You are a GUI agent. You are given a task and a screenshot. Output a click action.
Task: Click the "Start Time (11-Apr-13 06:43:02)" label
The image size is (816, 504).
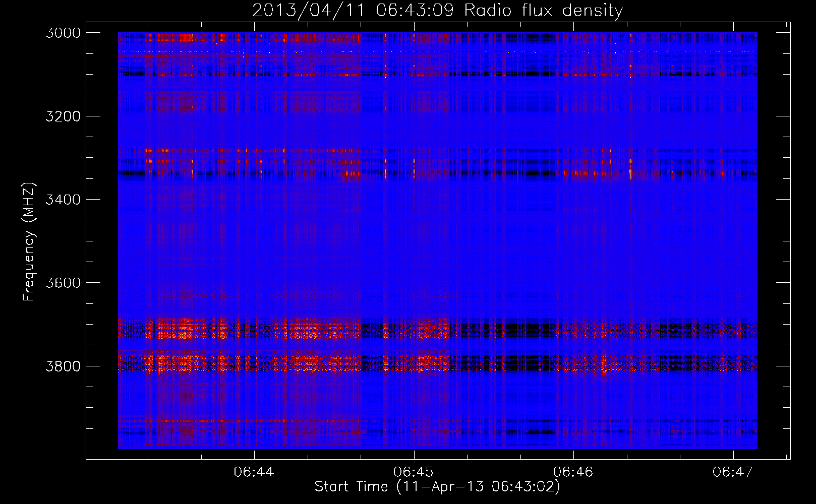pyautogui.click(x=437, y=487)
